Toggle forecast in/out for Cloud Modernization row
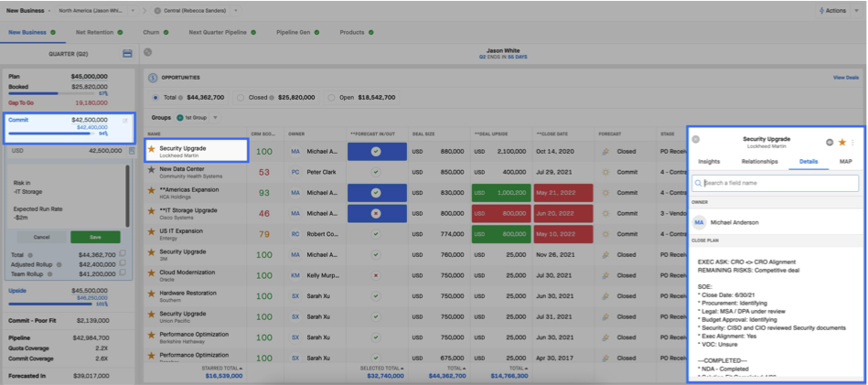The width and height of the screenshot is (868, 385). [x=376, y=275]
